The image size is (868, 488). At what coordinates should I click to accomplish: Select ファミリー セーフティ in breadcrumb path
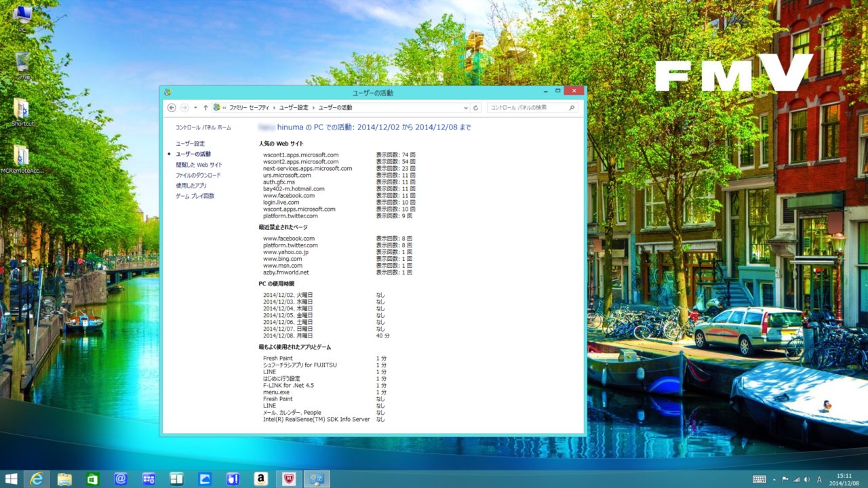248,108
